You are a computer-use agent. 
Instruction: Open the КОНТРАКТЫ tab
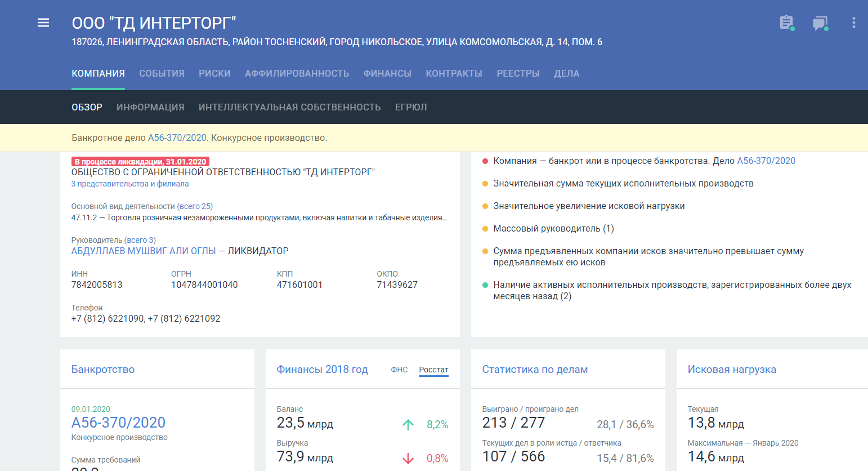[x=454, y=73]
